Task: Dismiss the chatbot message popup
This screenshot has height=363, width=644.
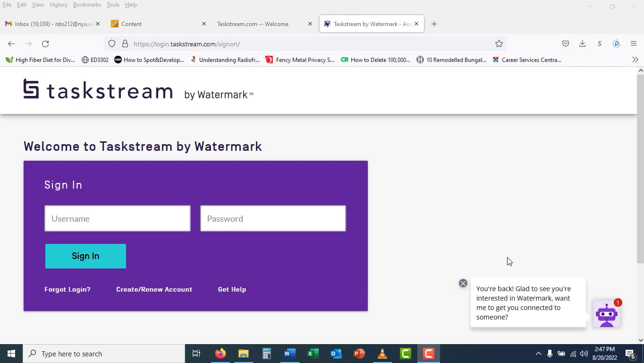Action: [463, 283]
